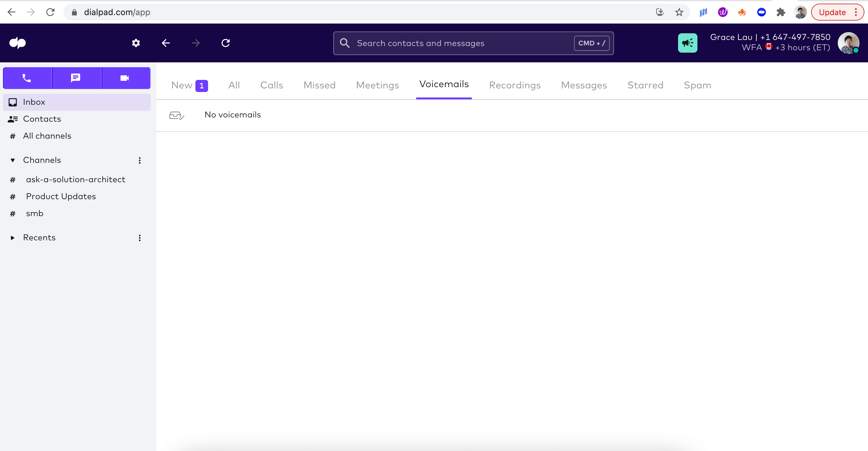The width and height of the screenshot is (868, 451).
Task: Click the WFA +3 hours (ET) status
Action: [x=785, y=48]
